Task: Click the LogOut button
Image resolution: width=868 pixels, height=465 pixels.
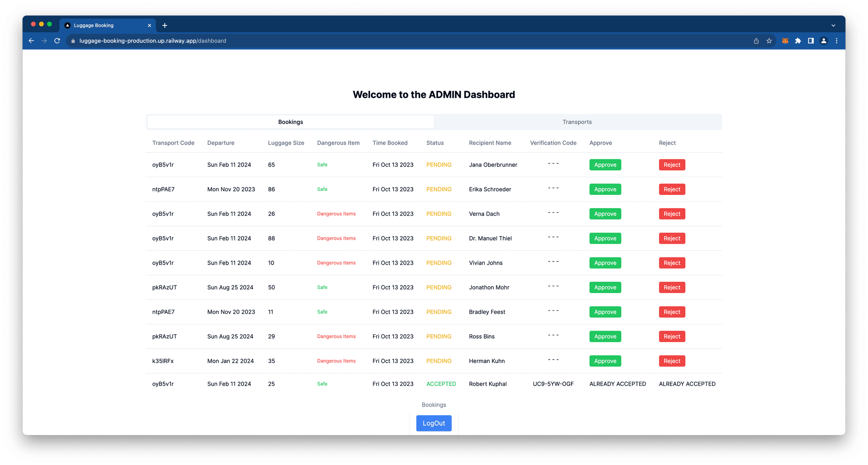Action: click(434, 423)
